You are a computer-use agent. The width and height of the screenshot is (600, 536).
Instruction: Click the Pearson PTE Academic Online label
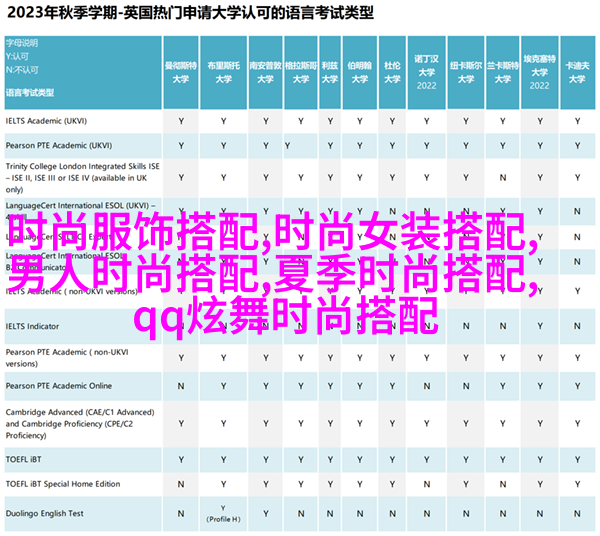(58, 386)
